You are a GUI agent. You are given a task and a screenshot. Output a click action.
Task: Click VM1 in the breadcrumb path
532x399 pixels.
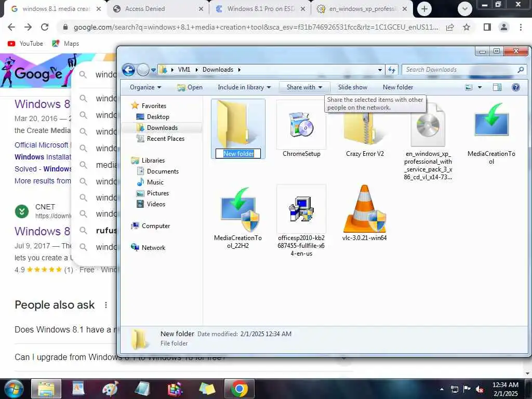(x=184, y=70)
